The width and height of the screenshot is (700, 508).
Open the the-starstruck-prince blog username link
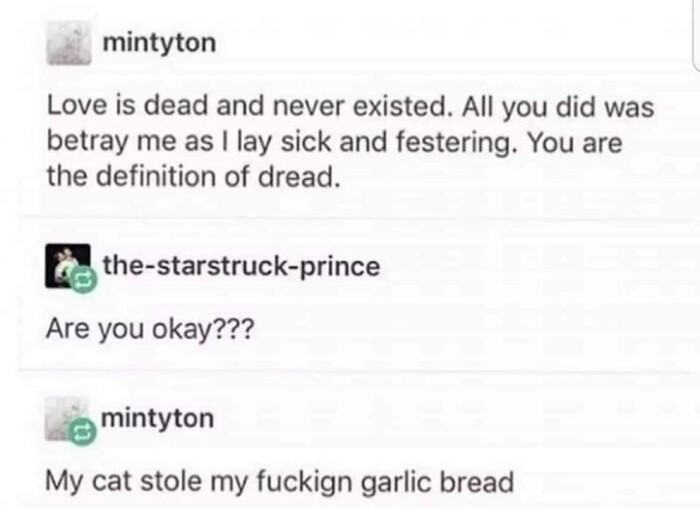[x=240, y=266]
